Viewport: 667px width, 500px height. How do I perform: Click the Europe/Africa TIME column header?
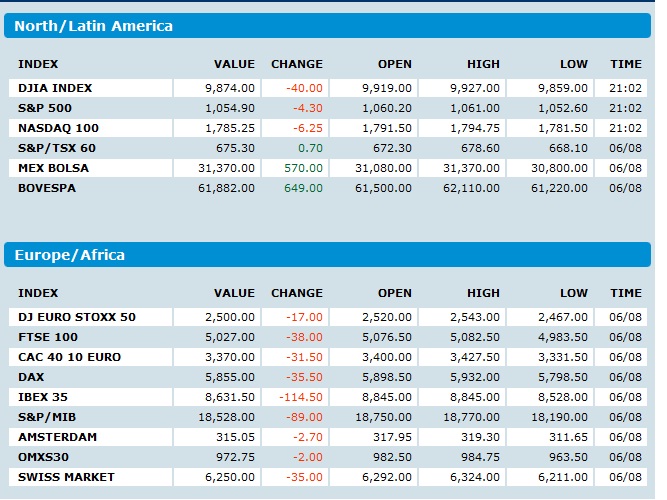(626, 293)
